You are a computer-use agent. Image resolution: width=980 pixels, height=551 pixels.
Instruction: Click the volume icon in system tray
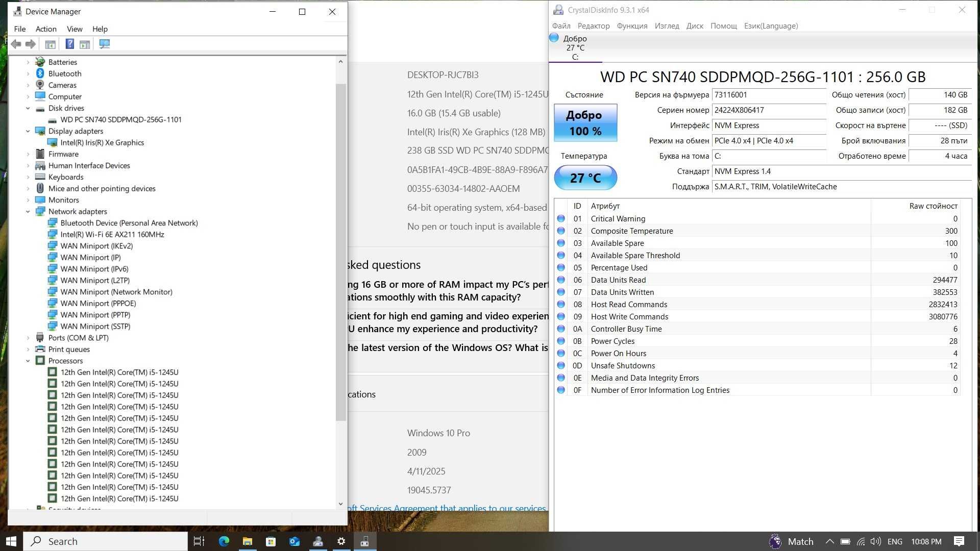876,541
